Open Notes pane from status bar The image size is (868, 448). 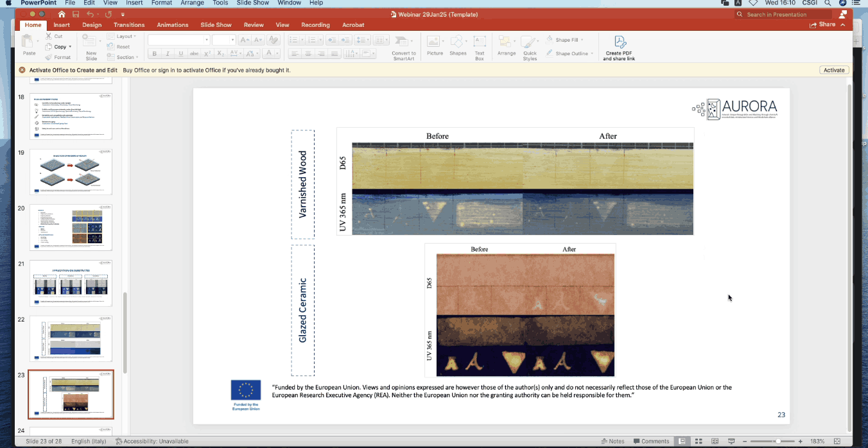pos(613,442)
